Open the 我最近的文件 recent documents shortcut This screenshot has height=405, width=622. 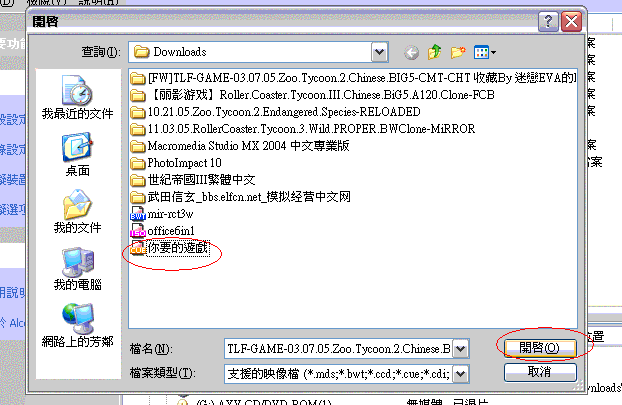pyautogui.click(x=77, y=97)
